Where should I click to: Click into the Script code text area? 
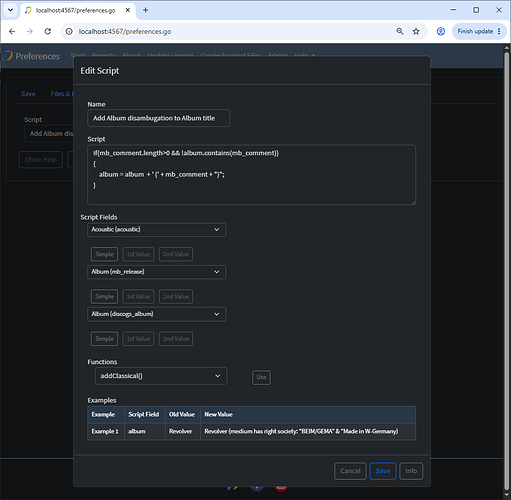[x=251, y=175]
